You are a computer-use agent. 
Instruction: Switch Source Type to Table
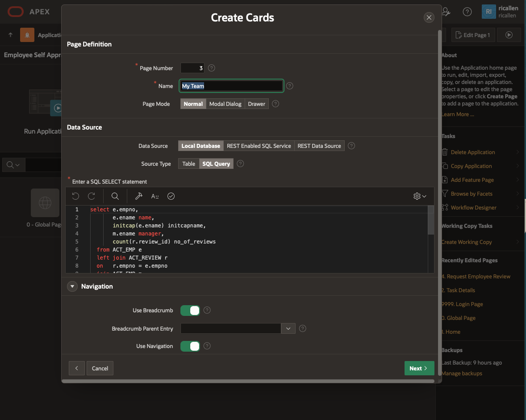pos(188,164)
